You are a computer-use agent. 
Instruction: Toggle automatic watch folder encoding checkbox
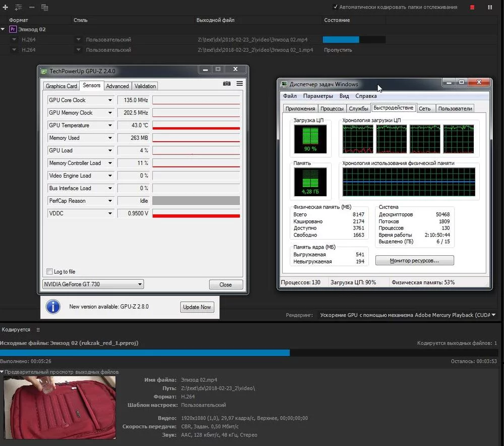click(x=336, y=7)
